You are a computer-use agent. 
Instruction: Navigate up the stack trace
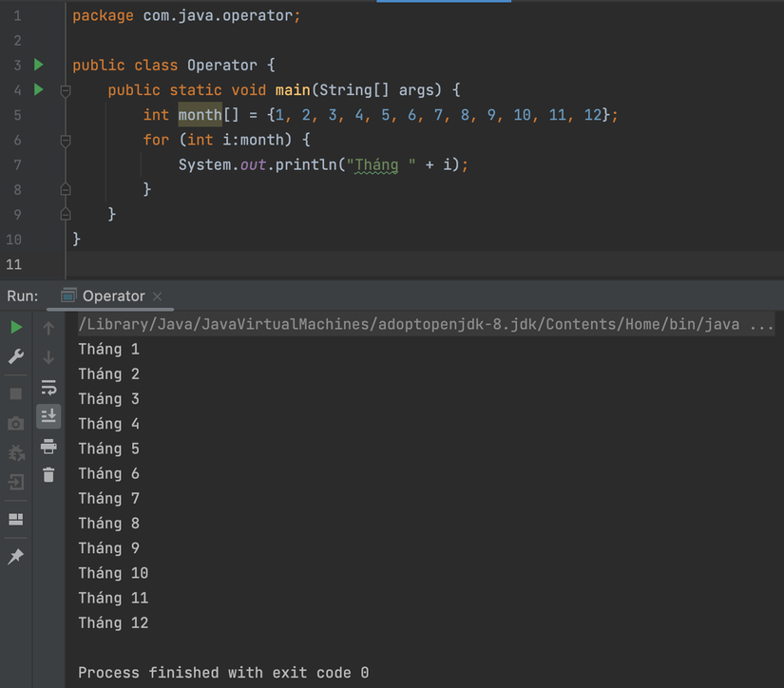(48, 329)
